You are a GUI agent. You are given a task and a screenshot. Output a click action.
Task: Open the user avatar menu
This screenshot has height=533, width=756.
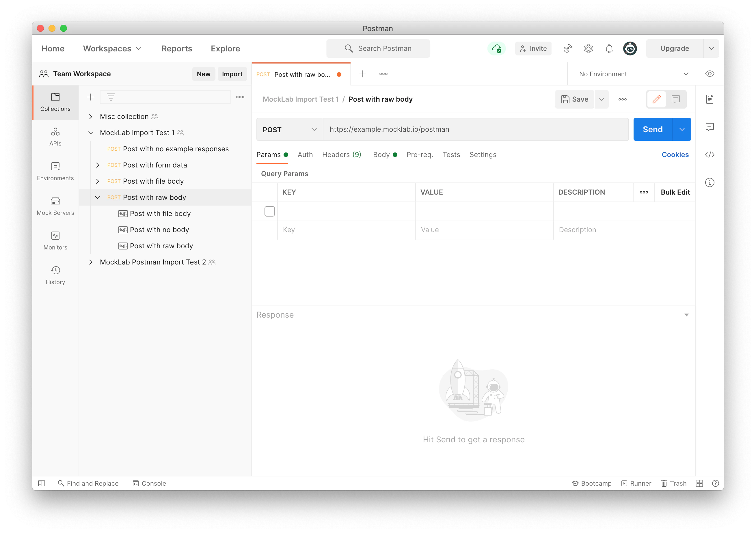[x=630, y=49]
